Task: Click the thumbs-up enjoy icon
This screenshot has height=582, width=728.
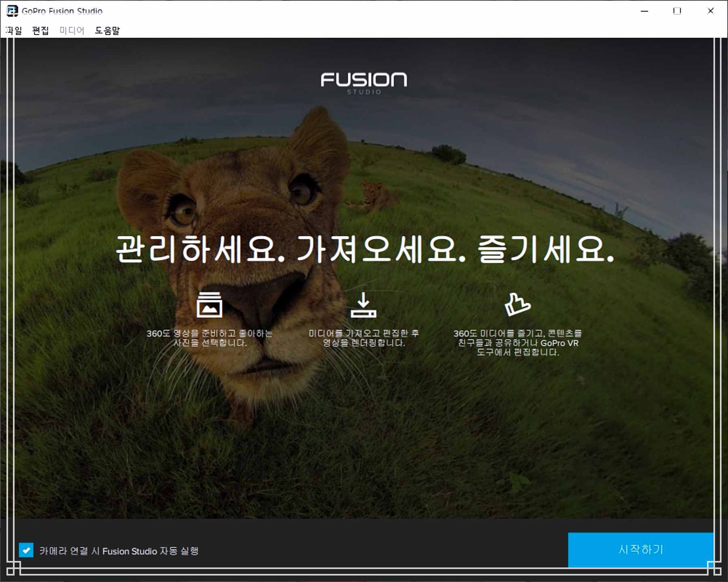Action: 517,304
